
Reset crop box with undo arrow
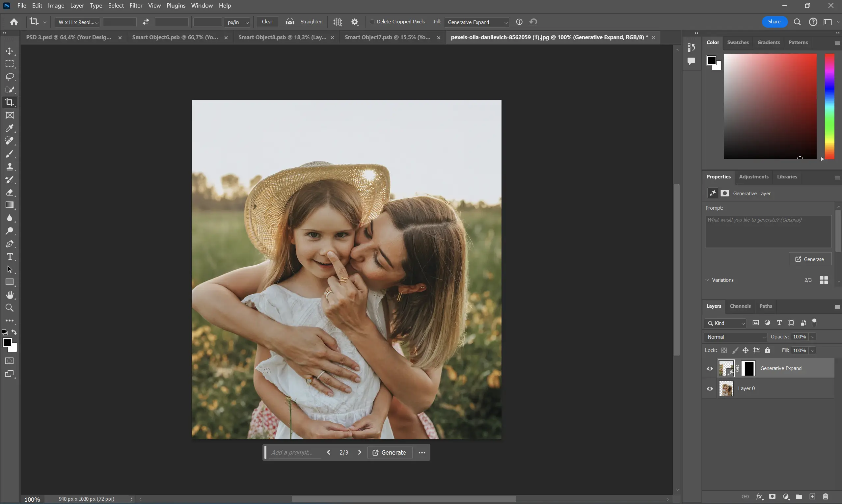click(533, 22)
